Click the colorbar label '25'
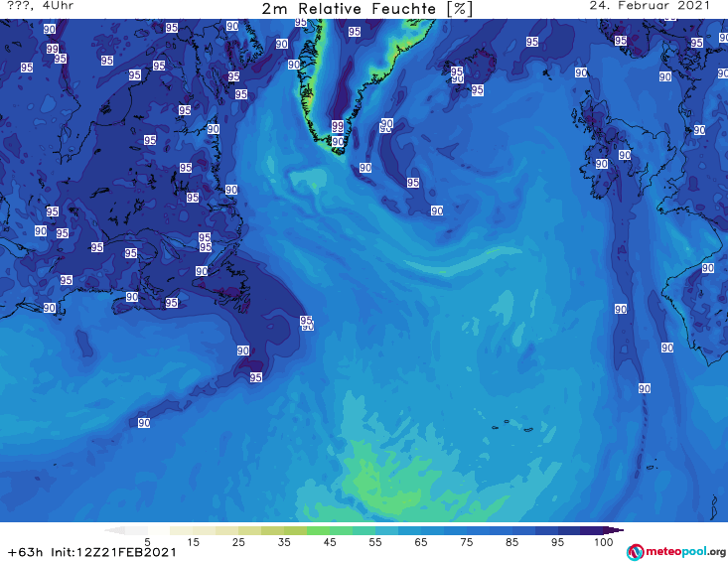 pos(238,542)
